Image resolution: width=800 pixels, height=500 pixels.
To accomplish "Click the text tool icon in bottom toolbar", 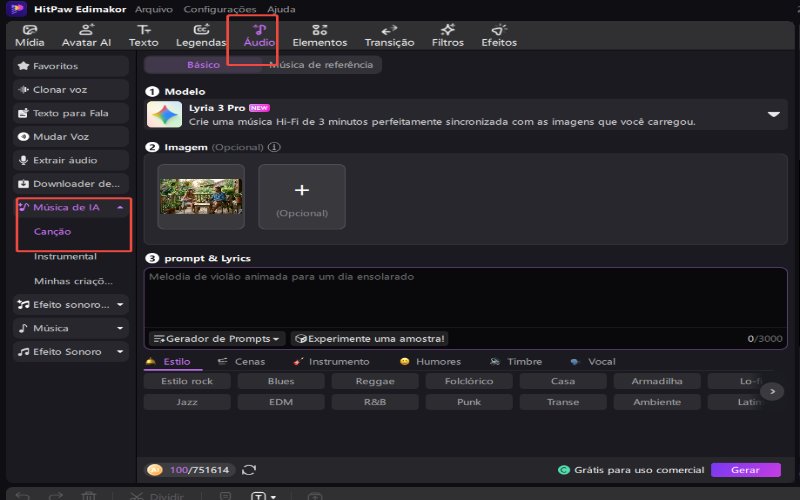I will [259, 496].
